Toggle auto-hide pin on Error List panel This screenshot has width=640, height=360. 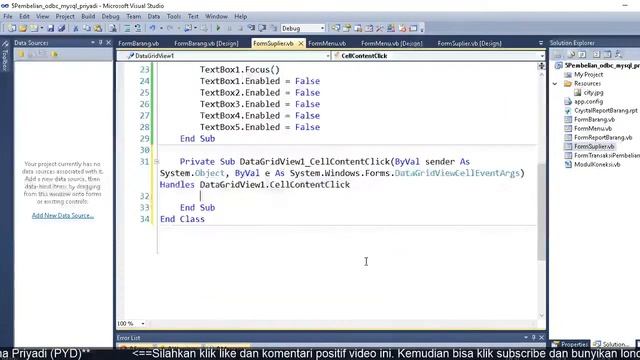click(533, 338)
